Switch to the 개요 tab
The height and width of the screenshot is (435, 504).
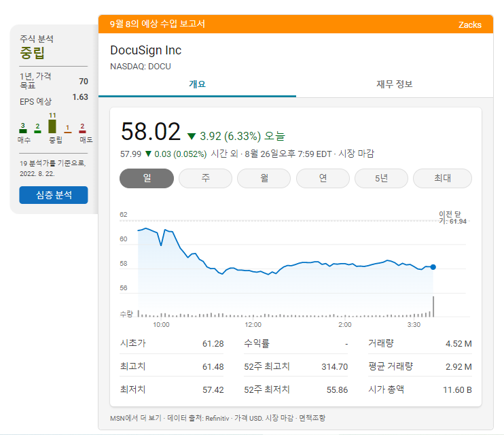tap(197, 84)
